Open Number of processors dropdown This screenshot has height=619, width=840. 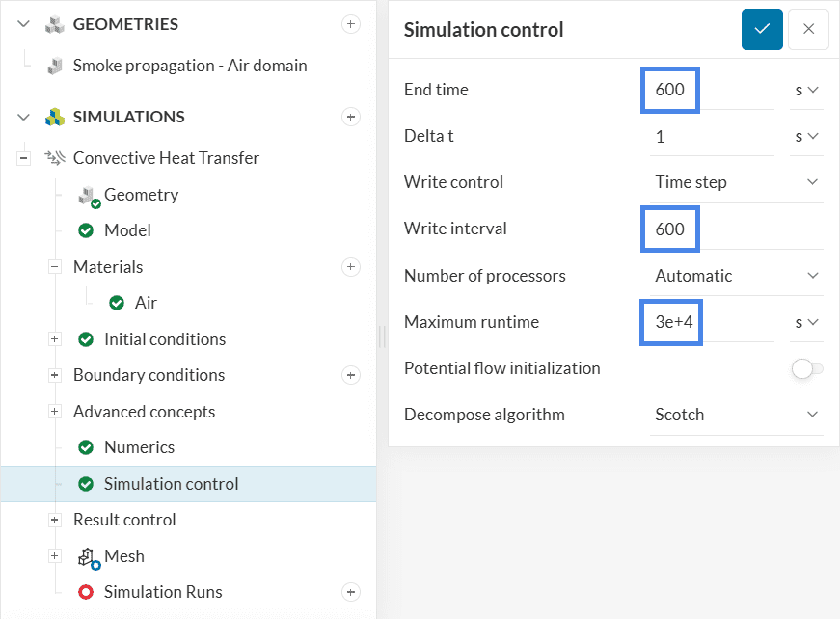(x=737, y=276)
